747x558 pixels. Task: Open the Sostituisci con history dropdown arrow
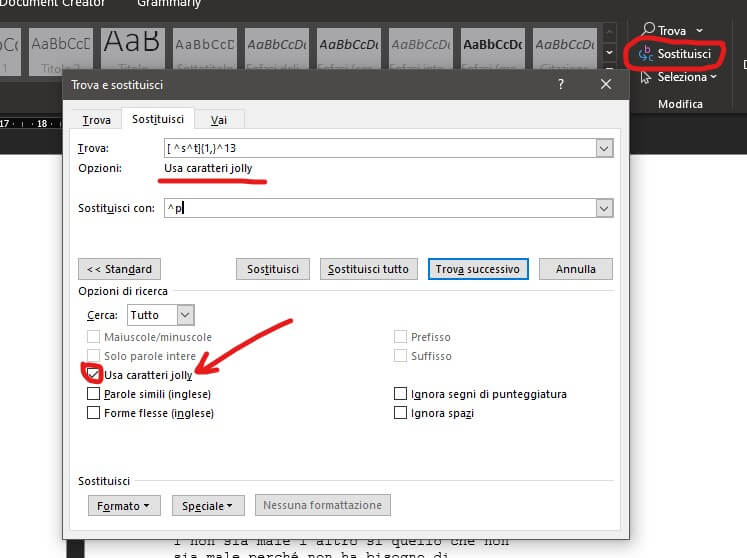click(603, 208)
